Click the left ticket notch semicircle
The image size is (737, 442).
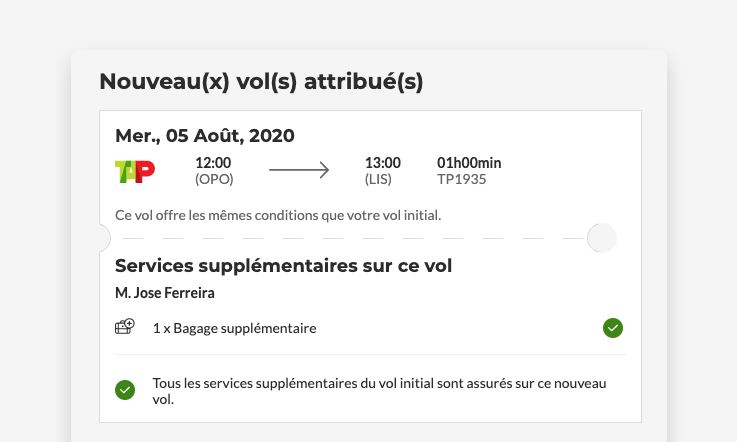click(104, 238)
